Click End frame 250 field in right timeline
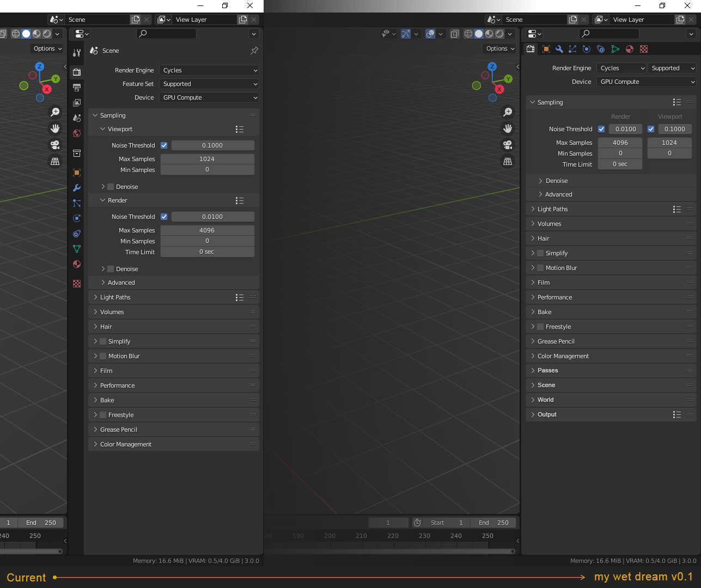This screenshot has width=701, height=588. tap(493, 523)
